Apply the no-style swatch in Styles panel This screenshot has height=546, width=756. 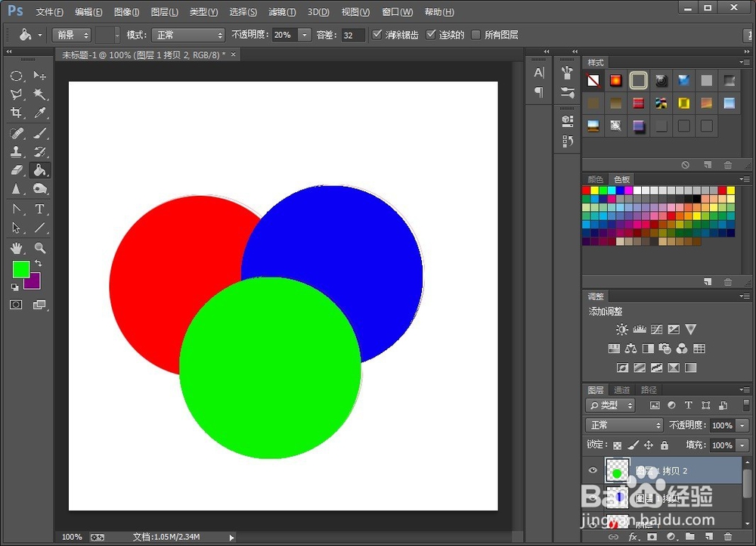pos(593,80)
